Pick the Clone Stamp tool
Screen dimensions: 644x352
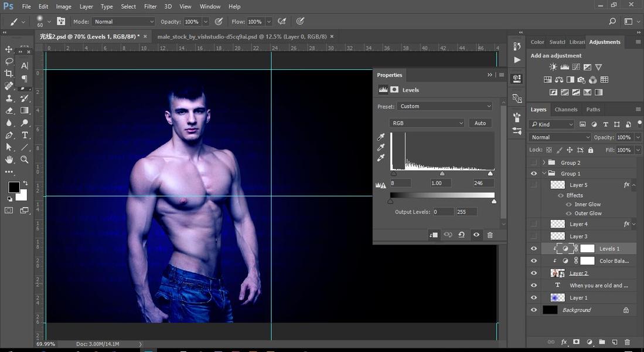point(9,98)
